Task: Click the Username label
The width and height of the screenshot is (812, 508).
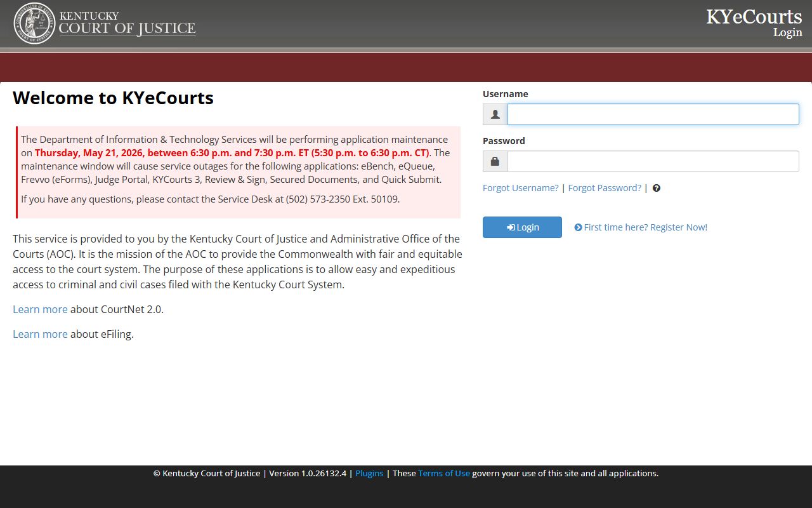Action: [505, 94]
